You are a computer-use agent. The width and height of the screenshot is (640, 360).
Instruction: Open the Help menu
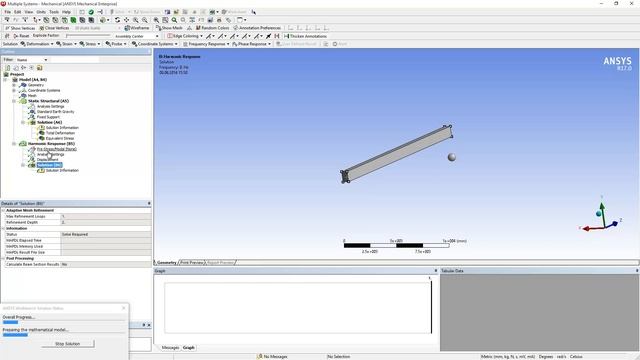[x=66, y=12]
